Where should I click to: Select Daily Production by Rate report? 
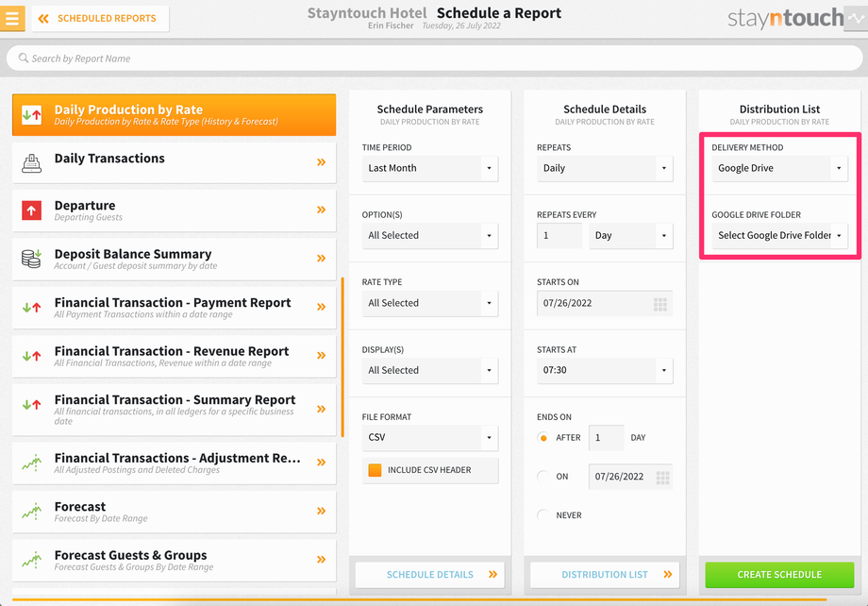click(174, 114)
